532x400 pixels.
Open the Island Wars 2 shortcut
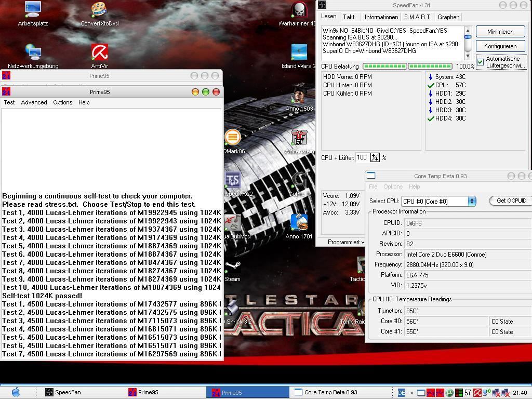[299, 56]
